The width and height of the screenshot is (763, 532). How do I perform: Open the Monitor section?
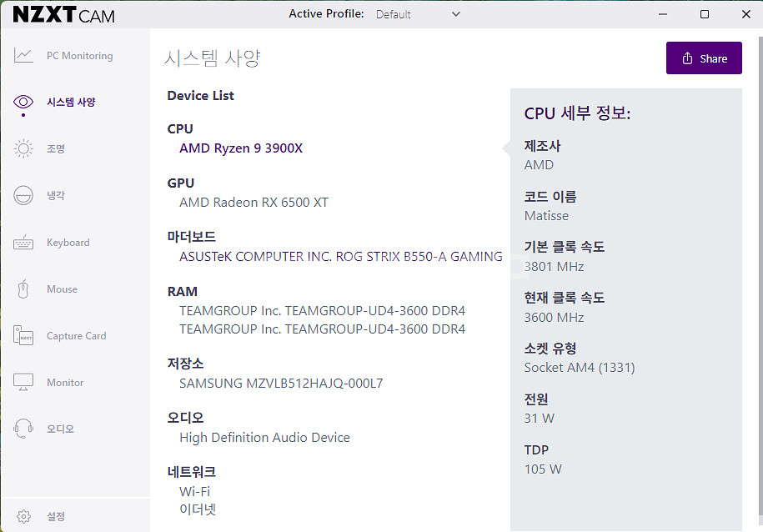pyautogui.click(x=65, y=383)
